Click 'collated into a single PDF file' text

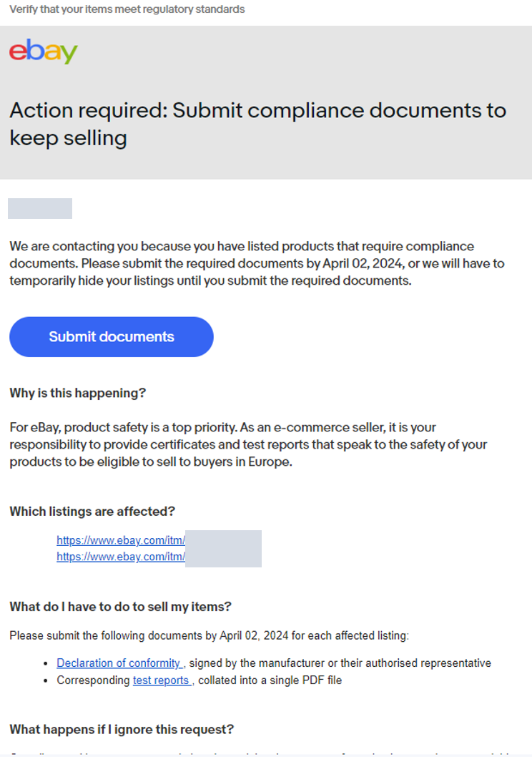coord(270,680)
